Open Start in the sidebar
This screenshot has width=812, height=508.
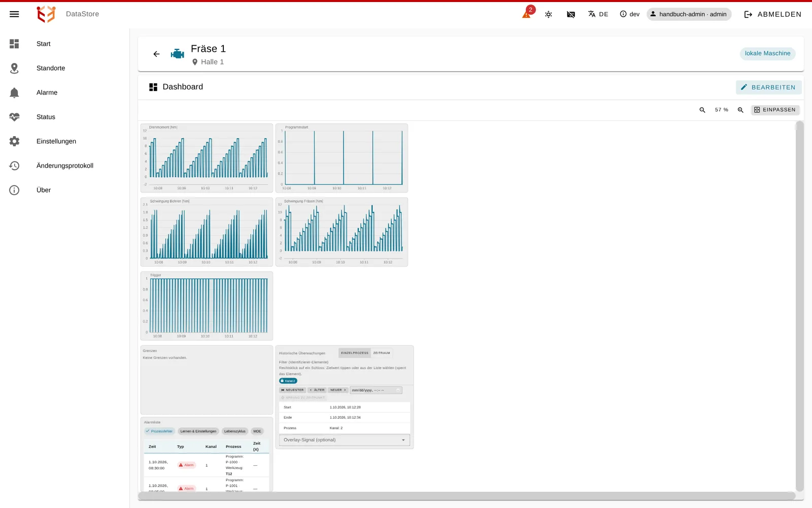[65, 44]
